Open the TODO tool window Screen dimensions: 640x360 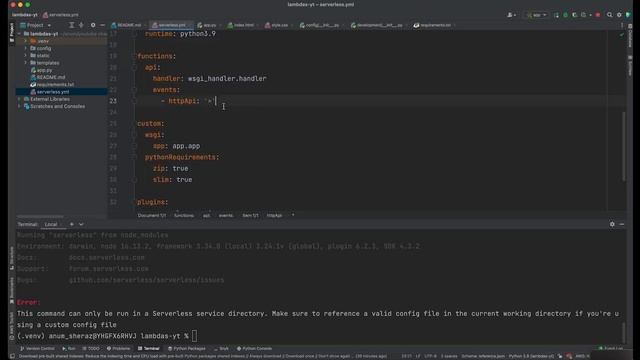91,349
